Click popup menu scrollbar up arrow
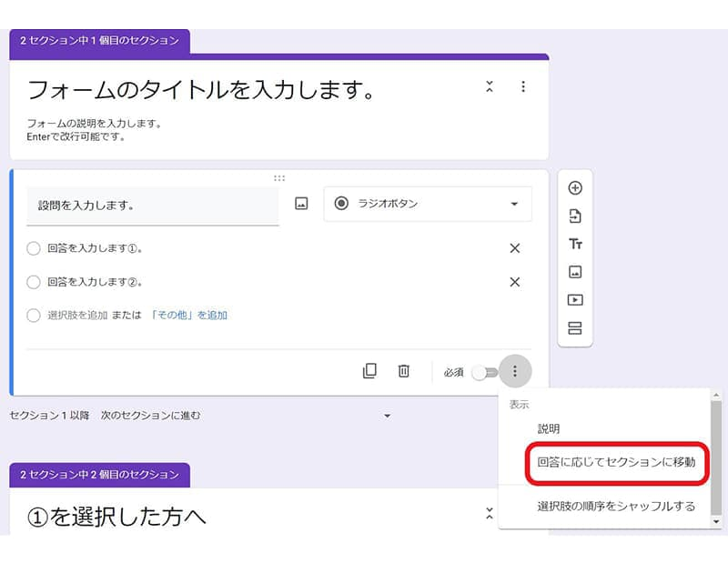The width and height of the screenshot is (728, 573). (716, 395)
